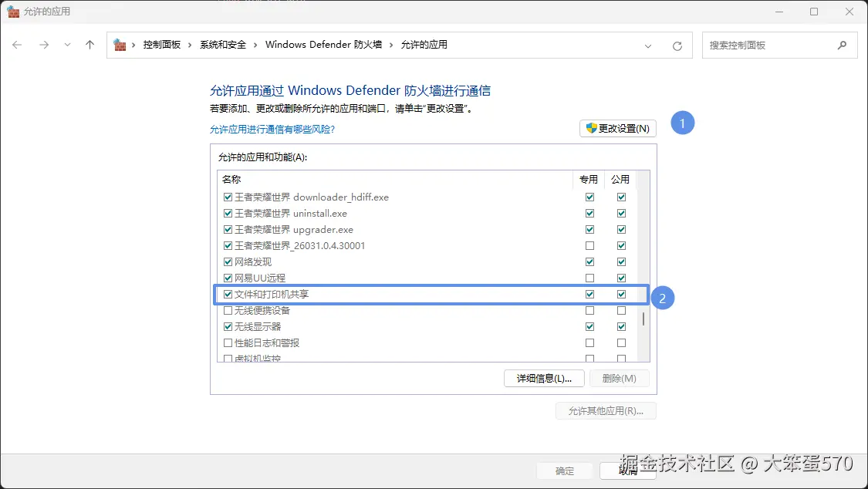Click the firewall icon in the address bar

point(120,45)
